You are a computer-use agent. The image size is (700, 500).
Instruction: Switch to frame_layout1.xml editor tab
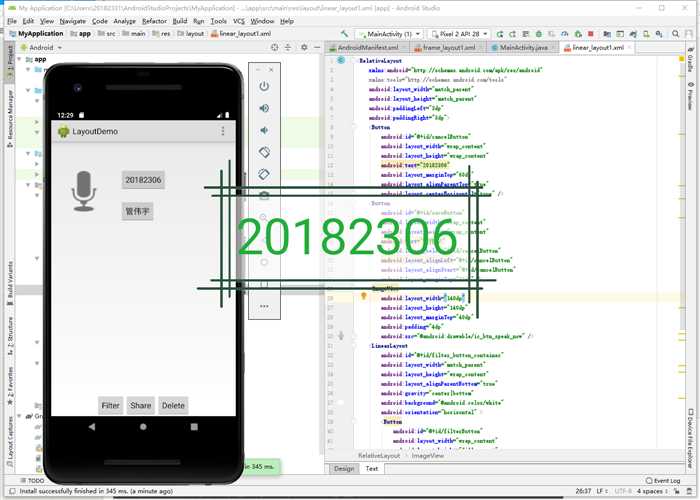(448, 48)
